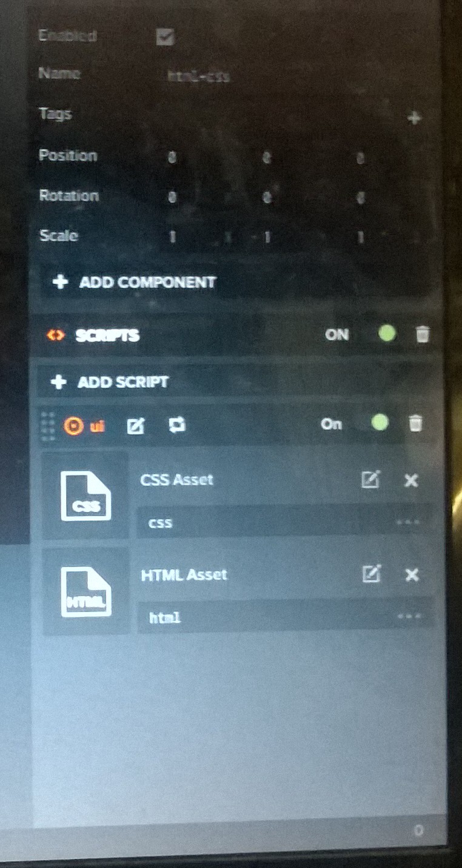
Task: Delete the ui script using its trash icon
Action: [415, 423]
